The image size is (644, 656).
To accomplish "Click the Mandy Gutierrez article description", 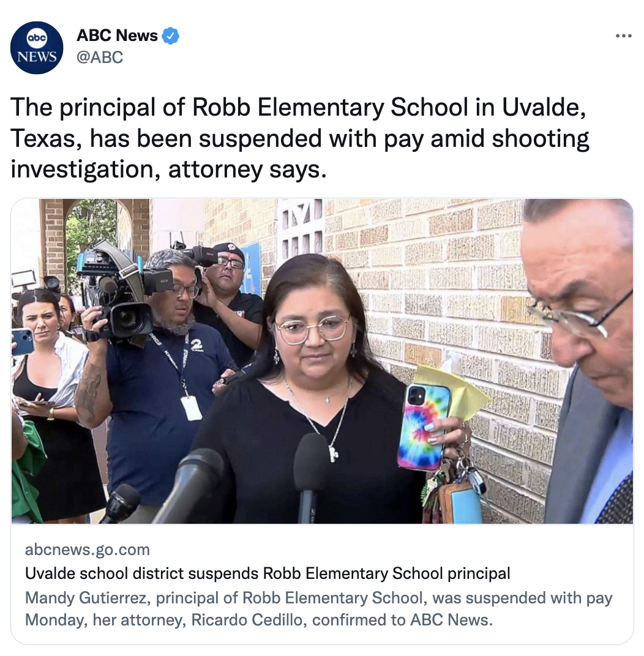I will (x=318, y=609).
